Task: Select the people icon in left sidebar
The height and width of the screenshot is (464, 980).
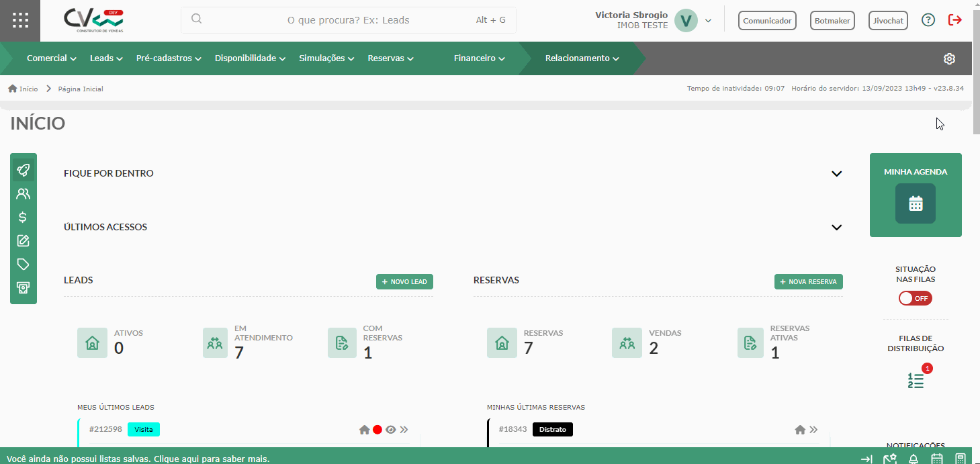Action: [23, 194]
